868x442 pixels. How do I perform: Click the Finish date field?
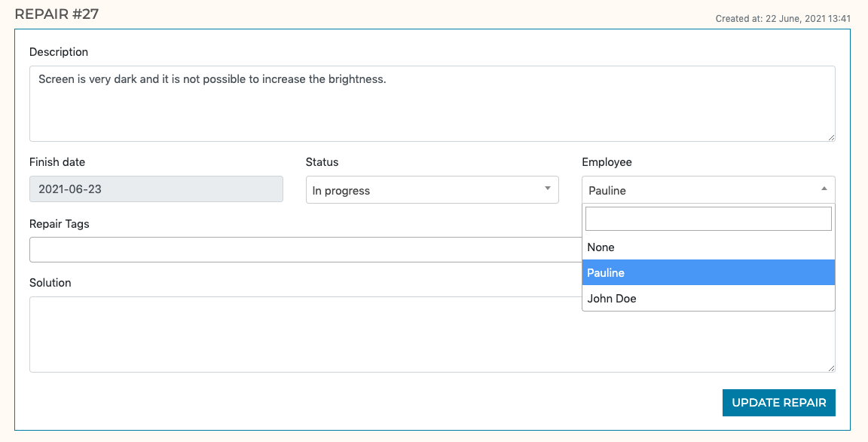click(156, 189)
